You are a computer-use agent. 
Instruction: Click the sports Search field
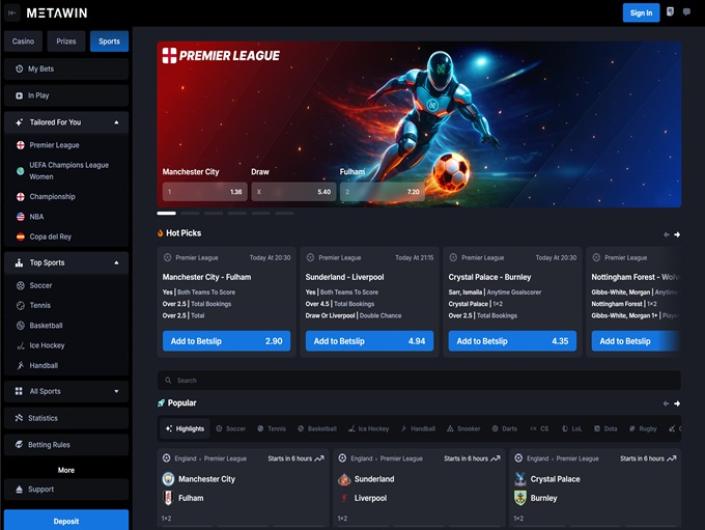pyautogui.click(x=420, y=380)
